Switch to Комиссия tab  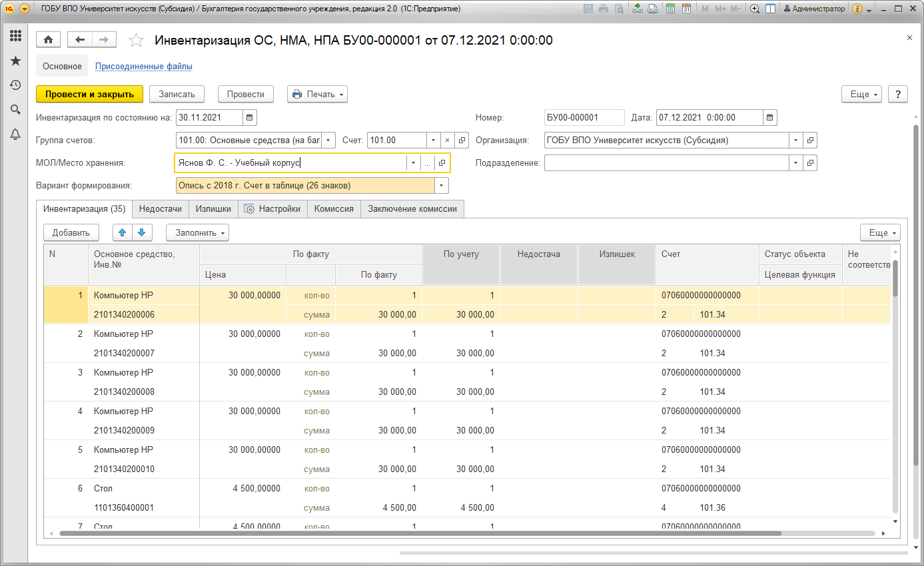click(334, 208)
